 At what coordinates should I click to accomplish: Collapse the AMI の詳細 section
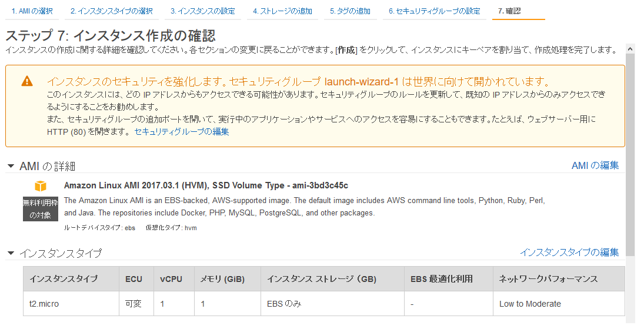pos(11,167)
